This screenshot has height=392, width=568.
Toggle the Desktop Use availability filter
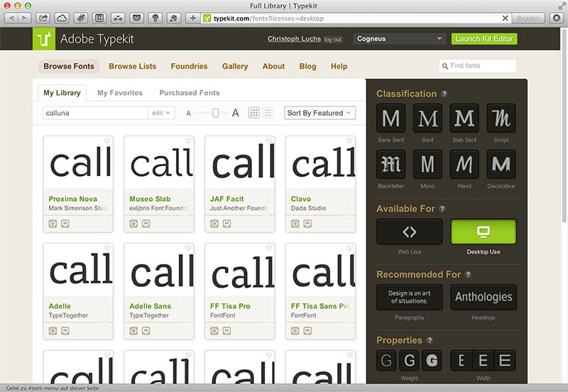click(484, 232)
